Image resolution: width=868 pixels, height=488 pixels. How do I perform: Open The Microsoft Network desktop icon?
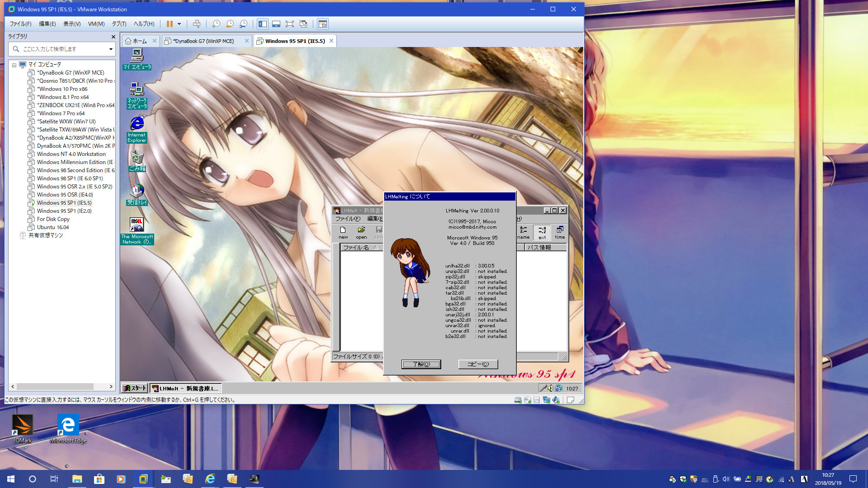pyautogui.click(x=137, y=231)
